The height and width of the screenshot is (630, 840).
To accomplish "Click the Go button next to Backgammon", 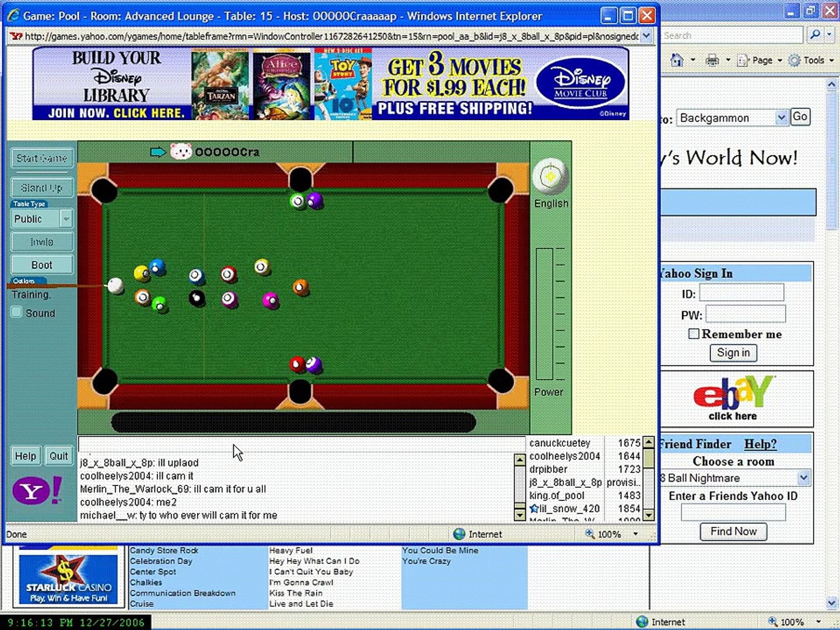I will point(800,117).
